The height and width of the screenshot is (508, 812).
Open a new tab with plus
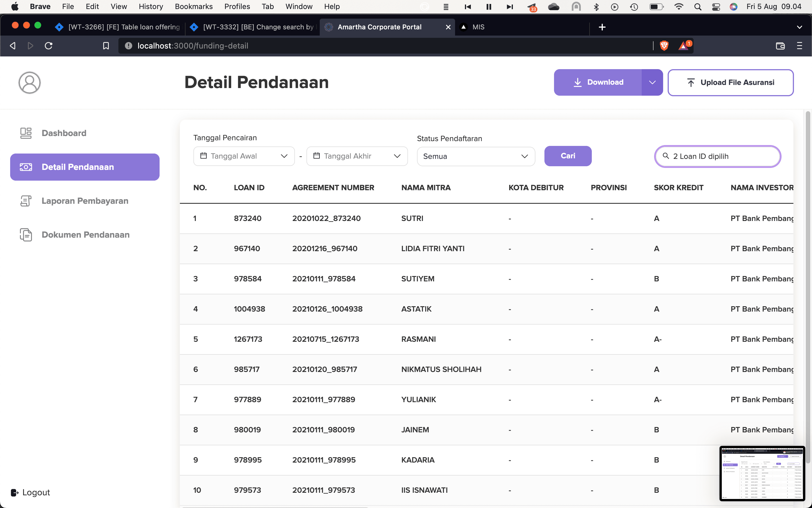(602, 27)
